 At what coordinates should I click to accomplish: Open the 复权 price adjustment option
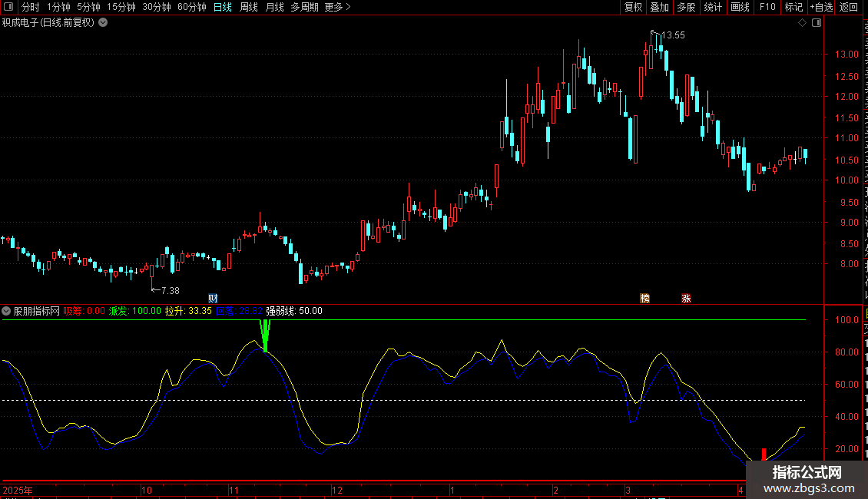[x=633, y=7]
